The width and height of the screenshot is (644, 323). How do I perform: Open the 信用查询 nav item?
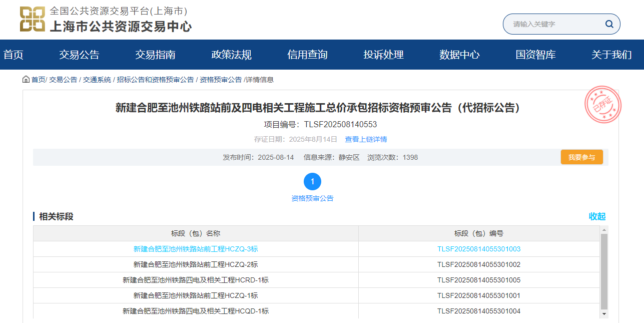click(307, 55)
